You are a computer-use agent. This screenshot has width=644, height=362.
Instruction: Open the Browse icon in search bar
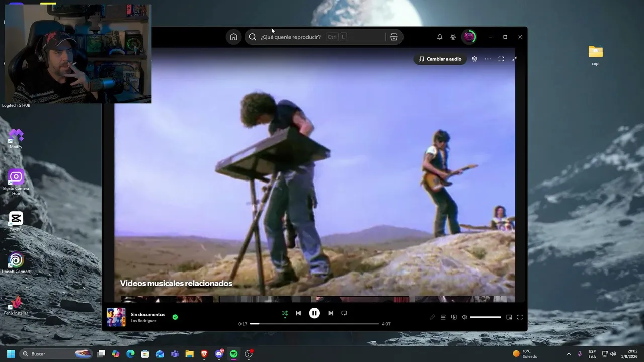[x=394, y=37]
